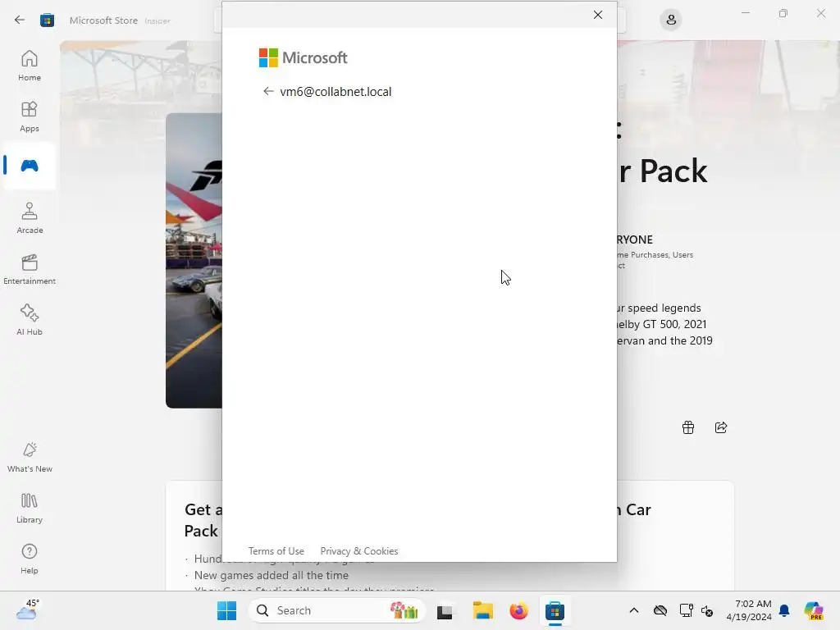This screenshot has height=630, width=840.
Task: Close the Microsoft sign-in dialog
Action: [x=598, y=15]
